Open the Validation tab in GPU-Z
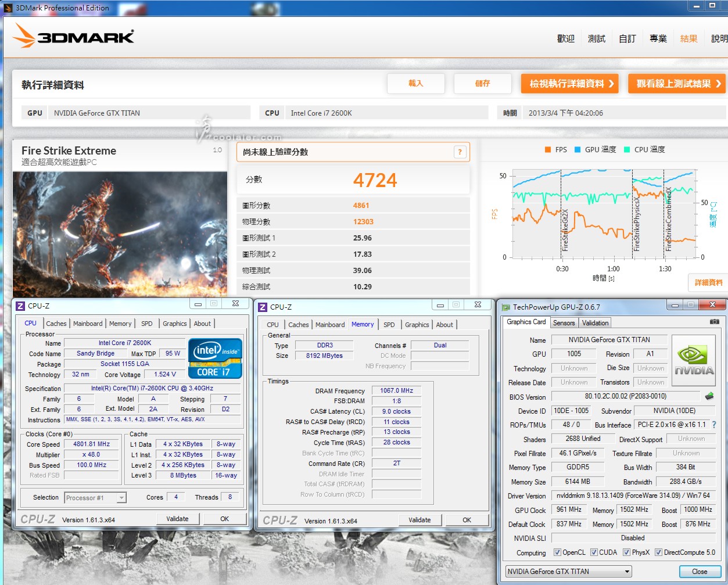This screenshot has width=728, height=585. click(x=595, y=323)
